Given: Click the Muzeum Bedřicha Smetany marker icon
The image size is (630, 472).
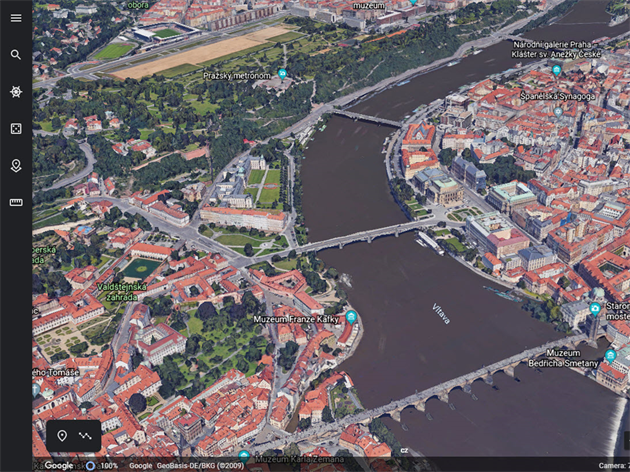Looking at the screenshot, I should [x=610, y=356].
